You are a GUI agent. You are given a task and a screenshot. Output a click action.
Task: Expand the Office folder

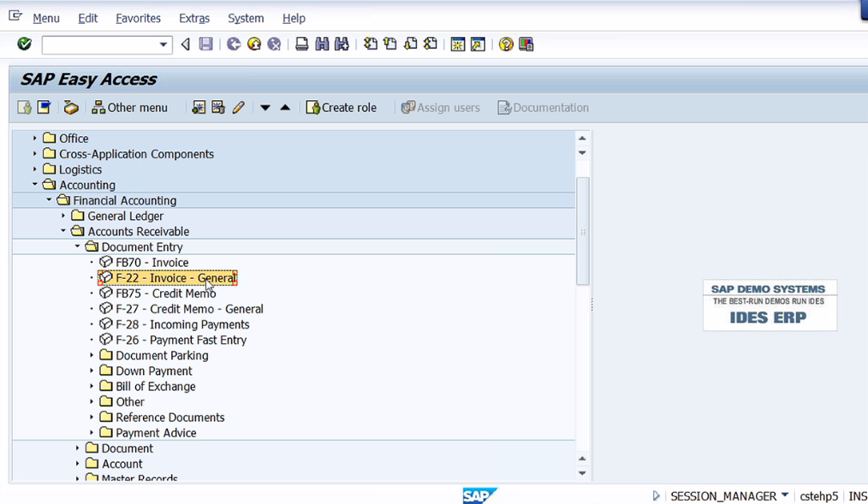tap(35, 138)
